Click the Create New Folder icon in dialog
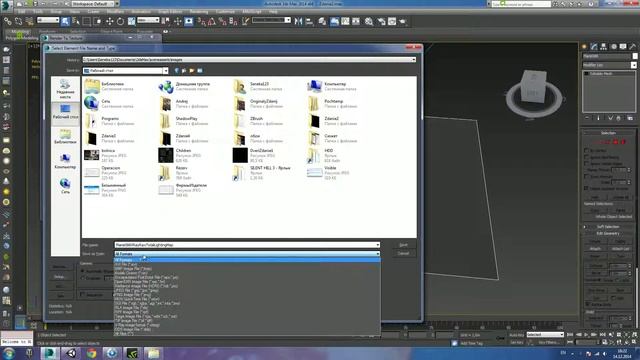The height and width of the screenshot is (360, 640). (192, 71)
